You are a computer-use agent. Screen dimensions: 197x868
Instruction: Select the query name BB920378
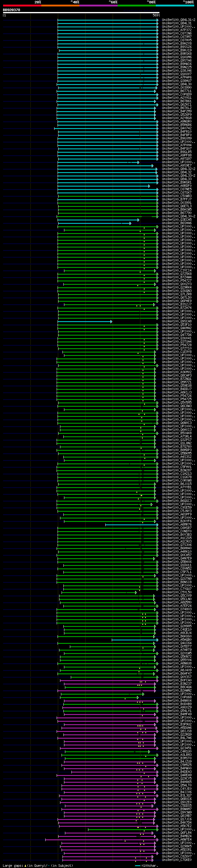11,10
